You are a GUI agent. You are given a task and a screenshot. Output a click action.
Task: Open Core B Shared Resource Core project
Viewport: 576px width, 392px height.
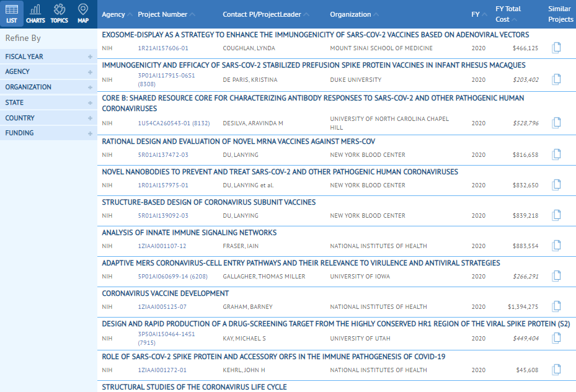tap(313, 103)
